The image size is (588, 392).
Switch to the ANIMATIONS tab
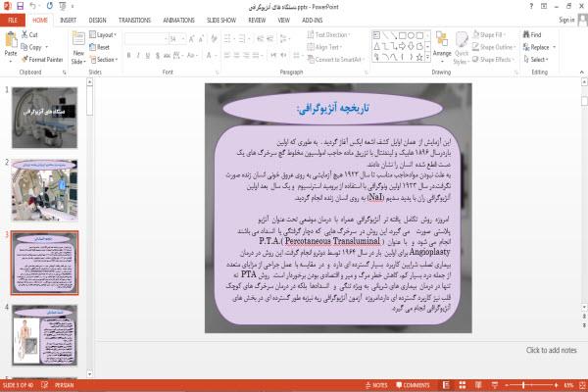click(179, 20)
